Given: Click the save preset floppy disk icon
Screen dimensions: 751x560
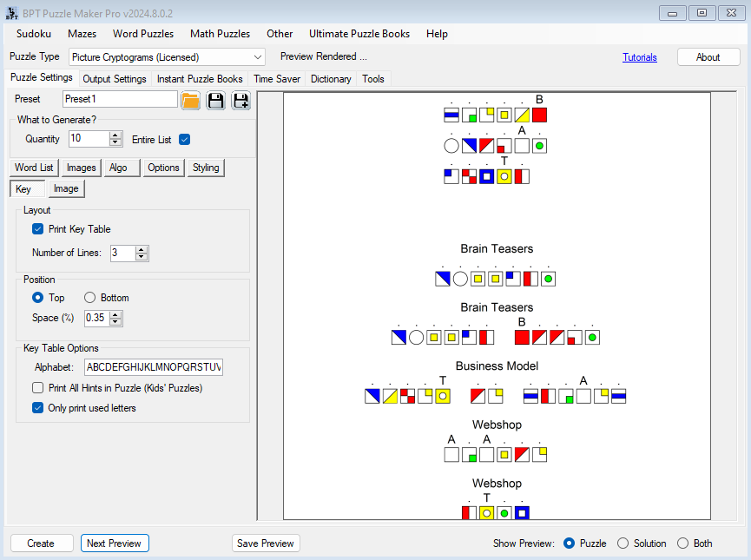Looking at the screenshot, I should click(215, 100).
